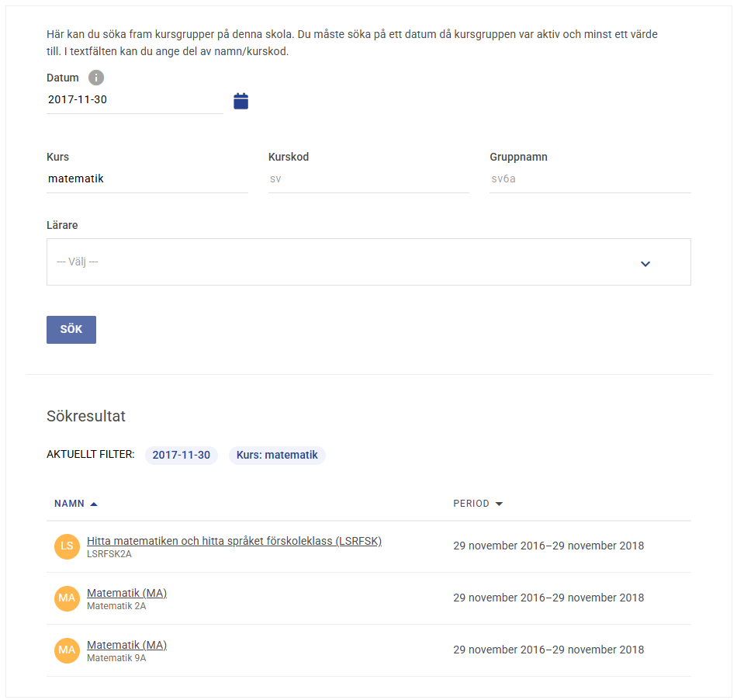Click the MA avatar for Matematik 2A

pos(67,598)
